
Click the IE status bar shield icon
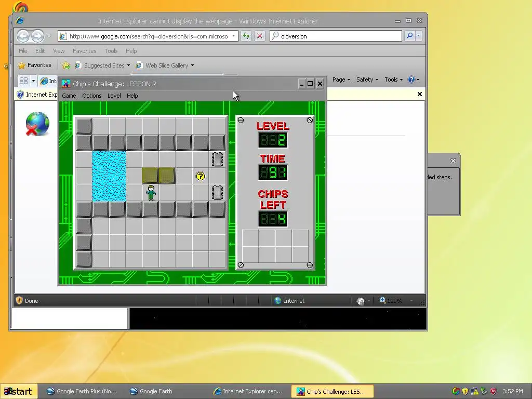pyautogui.click(x=19, y=300)
